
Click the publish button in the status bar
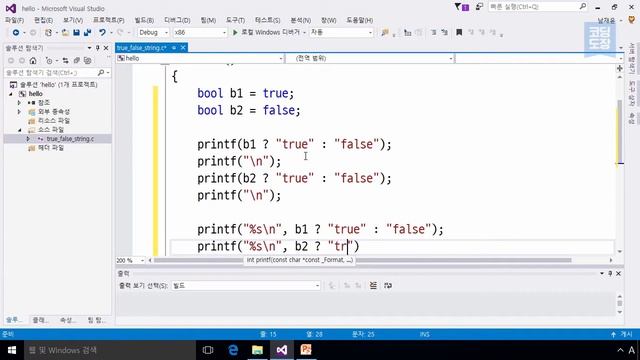coord(622,334)
